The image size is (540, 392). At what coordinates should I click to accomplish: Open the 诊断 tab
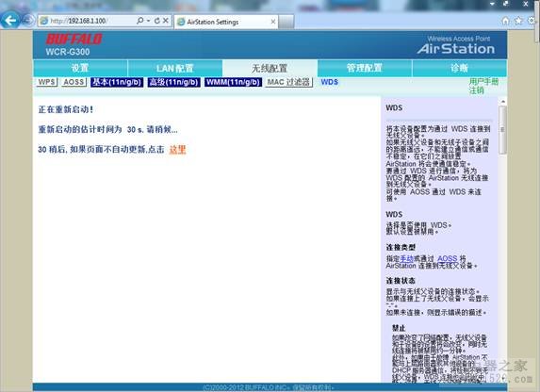(x=459, y=68)
